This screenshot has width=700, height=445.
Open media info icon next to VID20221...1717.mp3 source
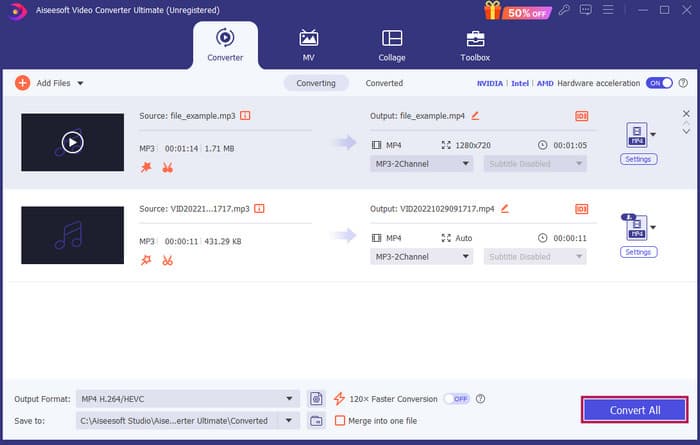coord(260,209)
